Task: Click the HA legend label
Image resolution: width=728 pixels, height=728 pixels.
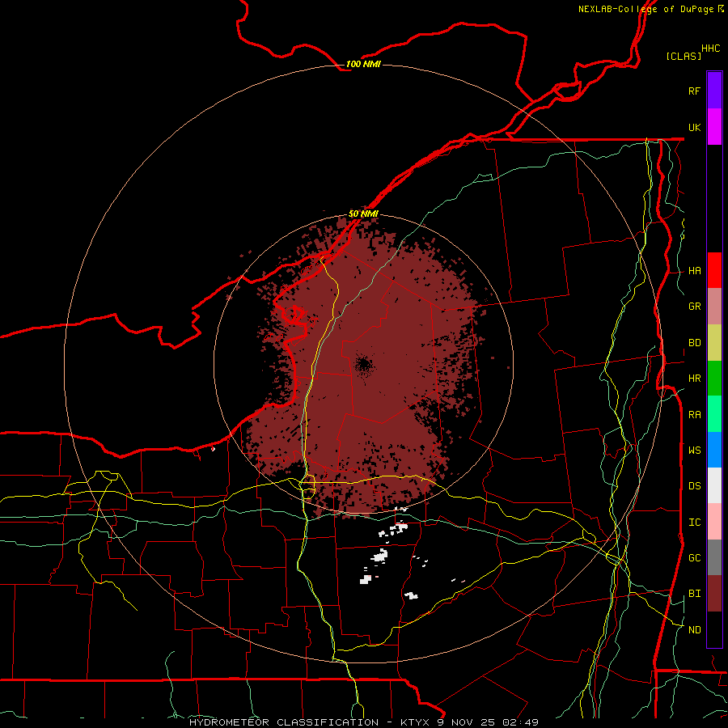Action: 694,271
